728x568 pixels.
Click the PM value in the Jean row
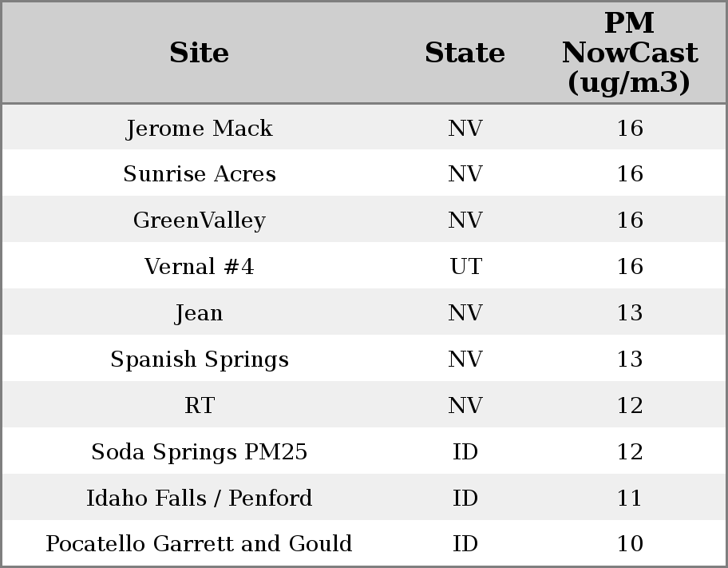[x=629, y=313]
